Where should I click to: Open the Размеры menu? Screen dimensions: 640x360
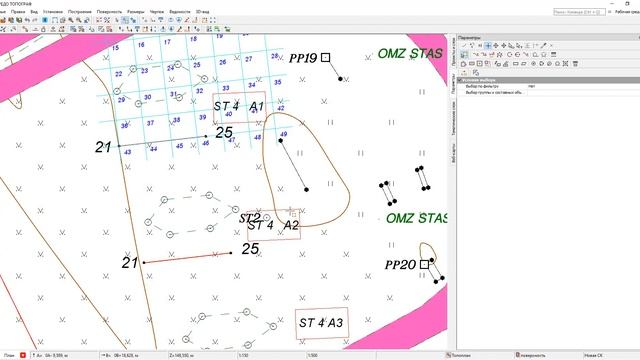coord(136,12)
